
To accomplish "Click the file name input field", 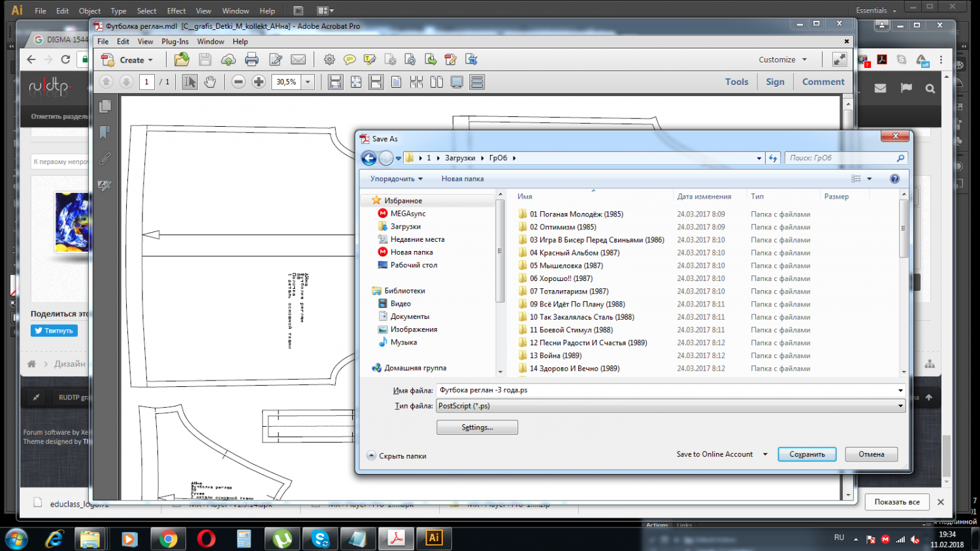I will click(666, 390).
